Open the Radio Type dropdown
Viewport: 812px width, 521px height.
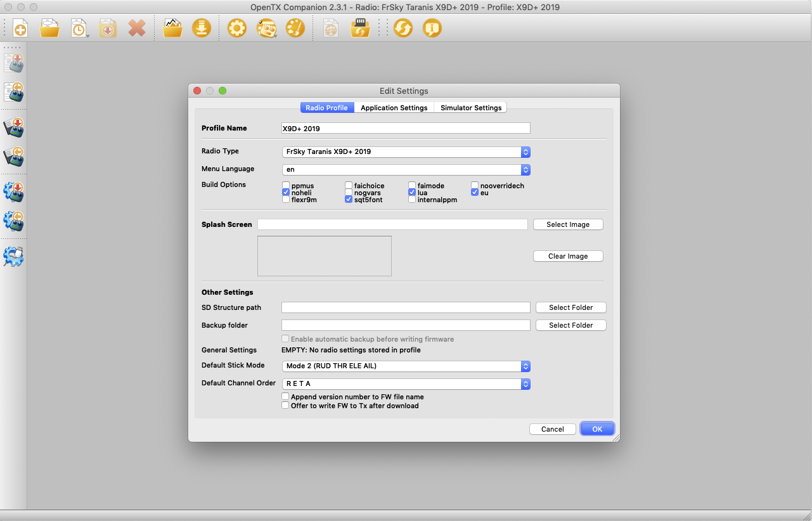pyautogui.click(x=406, y=152)
